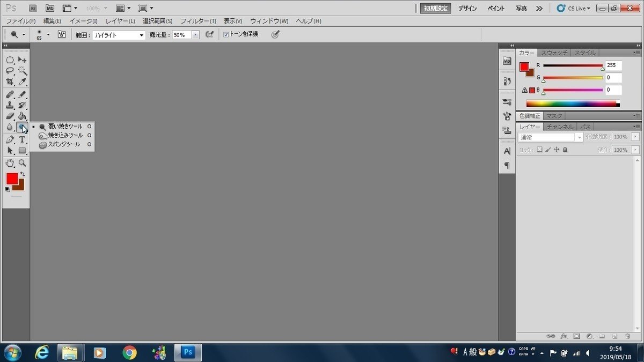Toggle lock transparent pixels icon
Viewport: 644px width, 362px height.
click(x=540, y=150)
